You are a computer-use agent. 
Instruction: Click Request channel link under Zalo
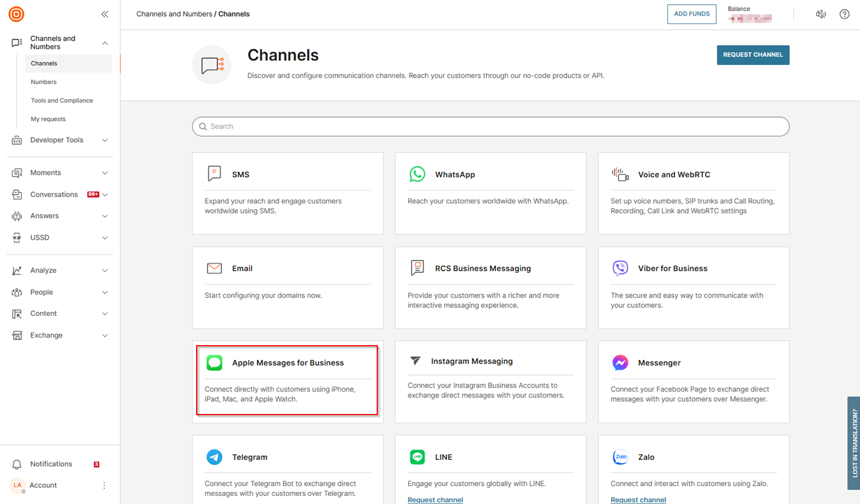[638, 500]
